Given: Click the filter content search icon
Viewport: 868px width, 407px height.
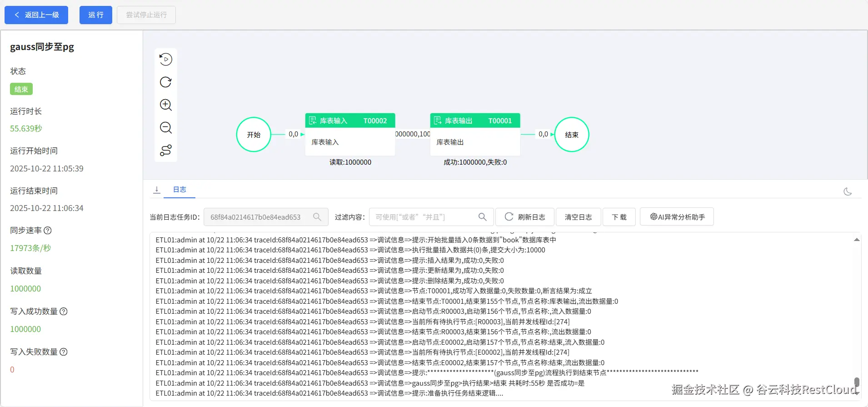Looking at the screenshot, I should 483,217.
